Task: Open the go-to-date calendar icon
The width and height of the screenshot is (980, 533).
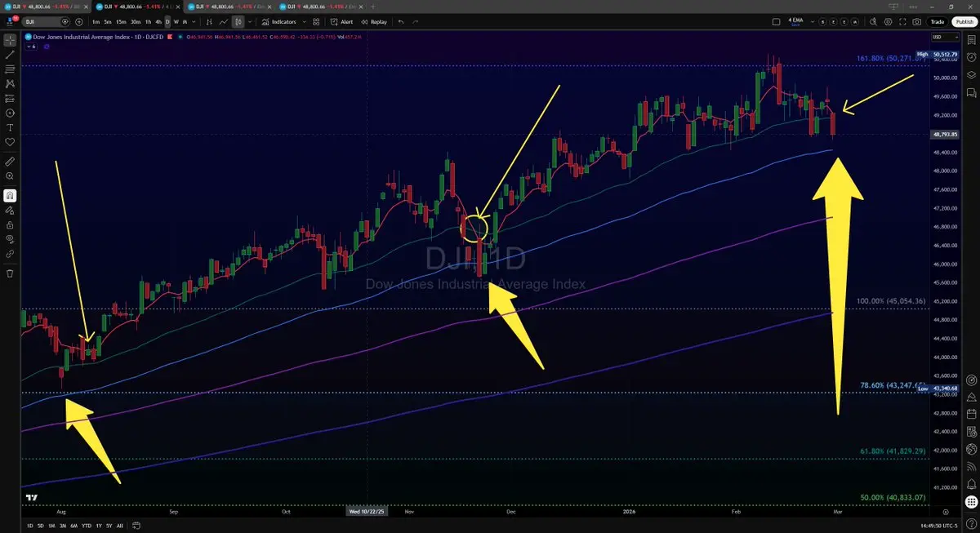Action: point(137,526)
